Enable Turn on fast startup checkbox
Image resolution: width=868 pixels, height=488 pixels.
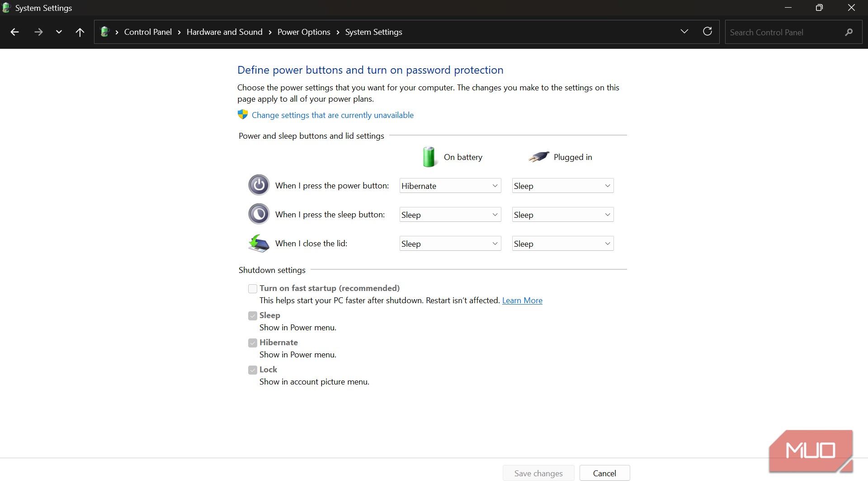tap(253, 288)
